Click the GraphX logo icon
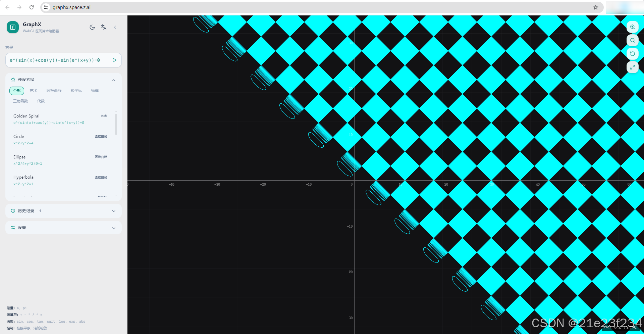Image resolution: width=644 pixels, height=334 pixels. point(13,27)
